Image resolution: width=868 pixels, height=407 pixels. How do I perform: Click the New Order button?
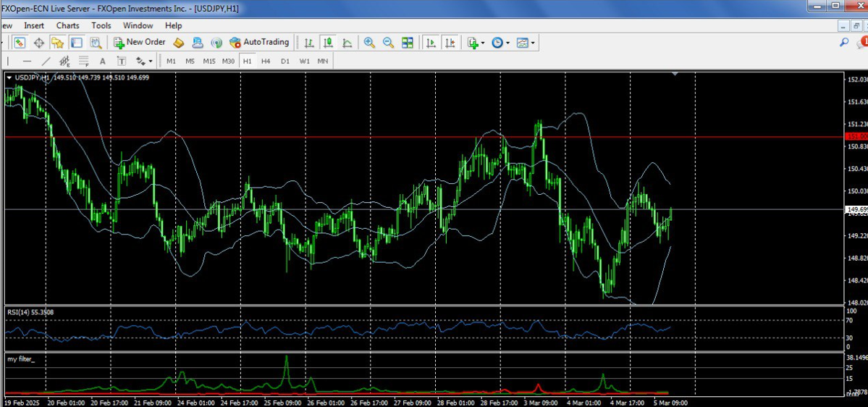[x=140, y=43]
